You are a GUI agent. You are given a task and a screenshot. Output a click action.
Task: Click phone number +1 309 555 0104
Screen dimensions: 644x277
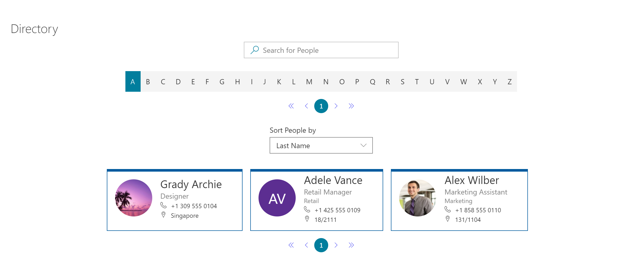click(194, 206)
